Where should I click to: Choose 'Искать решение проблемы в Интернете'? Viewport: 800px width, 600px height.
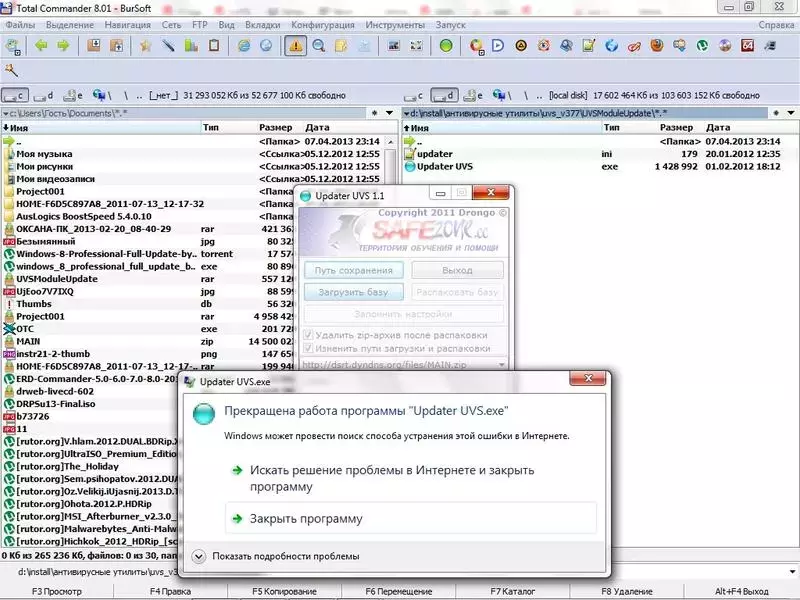[x=411, y=478]
